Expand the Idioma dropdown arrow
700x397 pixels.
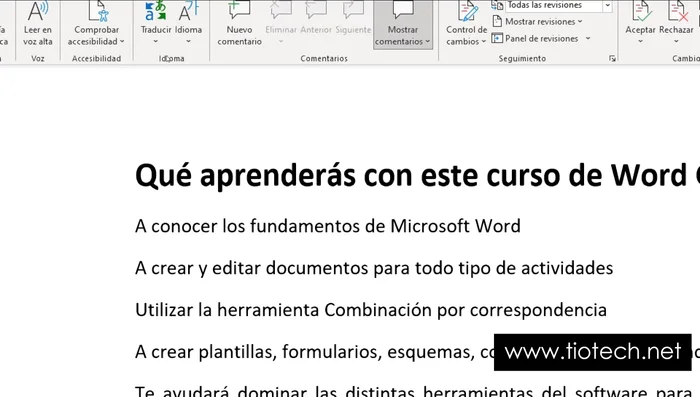pos(188,42)
